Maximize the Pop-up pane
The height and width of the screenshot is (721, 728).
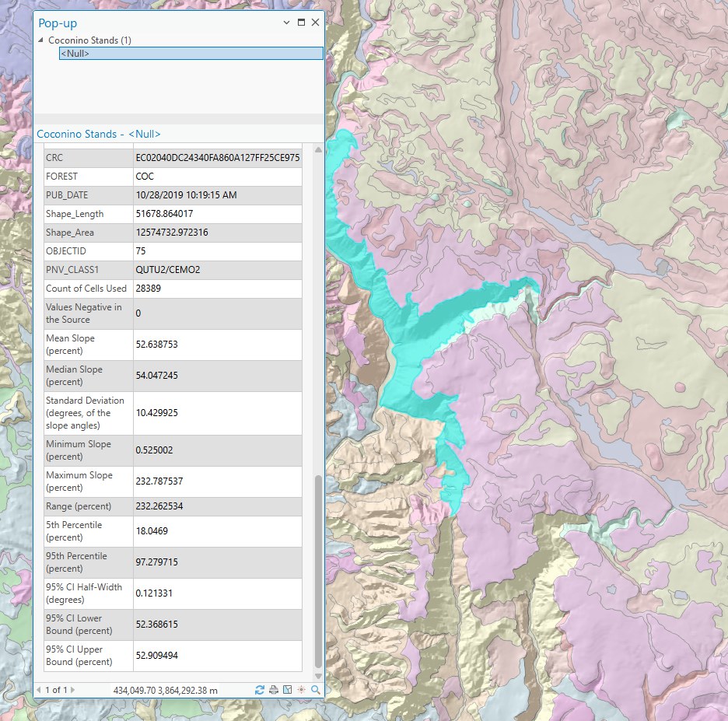pos(301,23)
